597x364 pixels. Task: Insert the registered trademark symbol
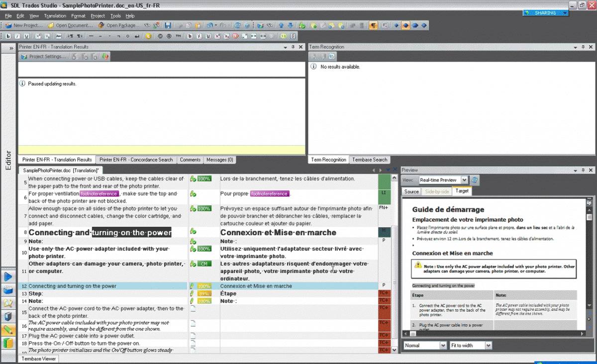coord(169,36)
